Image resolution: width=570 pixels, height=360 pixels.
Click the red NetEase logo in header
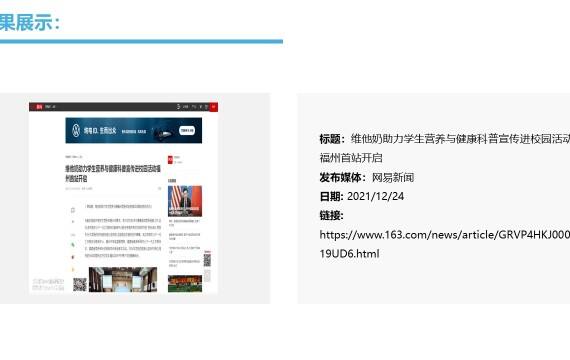[x=39, y=107]
